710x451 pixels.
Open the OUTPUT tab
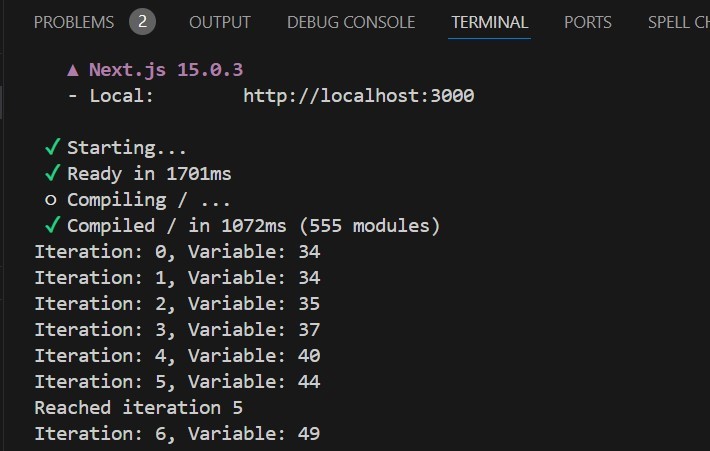[x=220, y=21]
